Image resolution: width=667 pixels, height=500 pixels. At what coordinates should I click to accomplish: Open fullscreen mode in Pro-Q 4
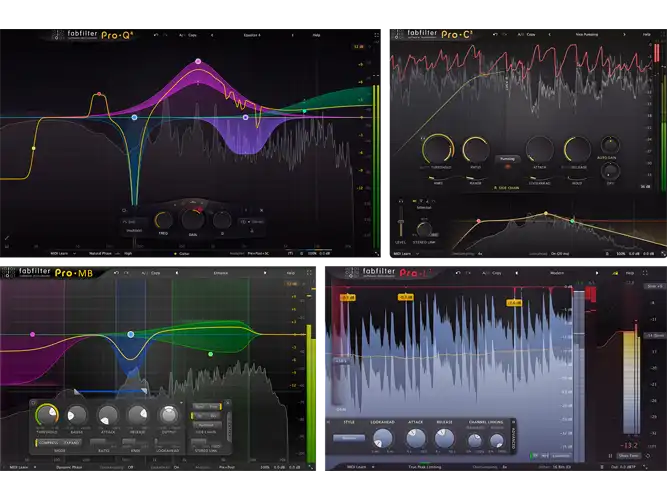coord(376,35)
